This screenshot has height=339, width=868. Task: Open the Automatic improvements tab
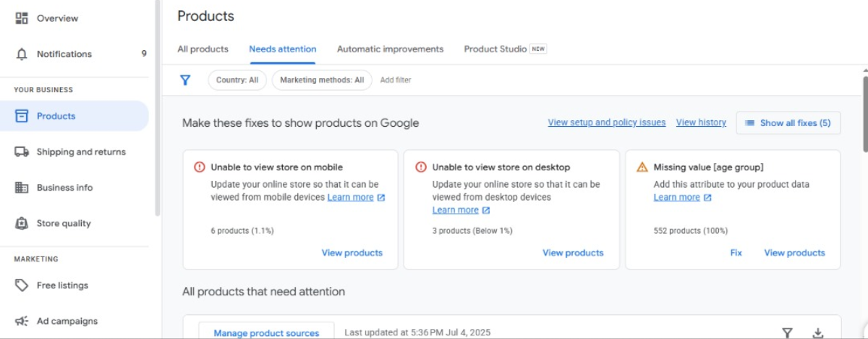click(390, 49)
